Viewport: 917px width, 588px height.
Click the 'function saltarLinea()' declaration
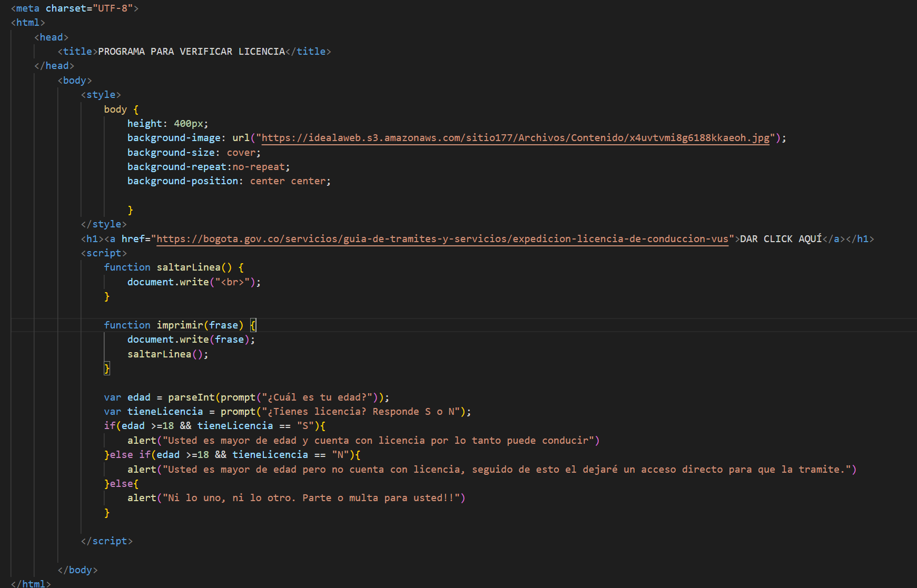174,267
